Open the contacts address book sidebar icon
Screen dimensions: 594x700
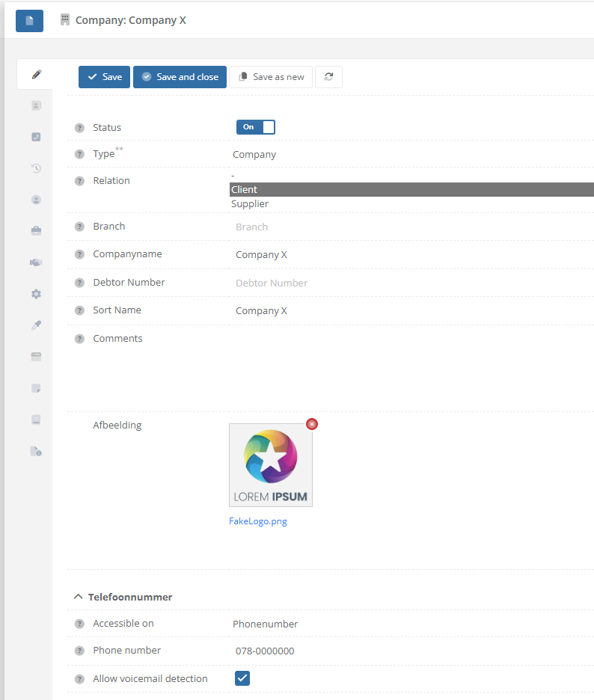tap(36, 105)
